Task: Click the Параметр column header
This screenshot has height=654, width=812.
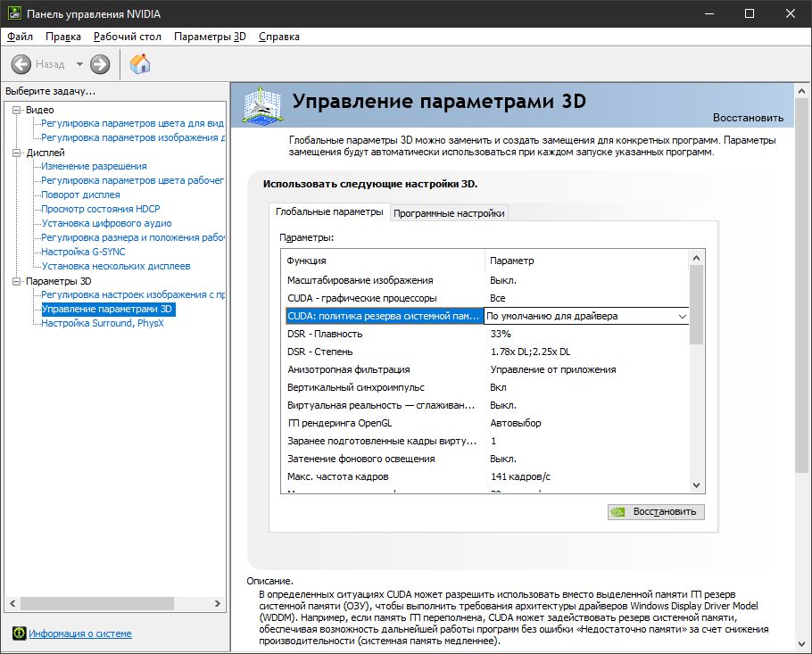Action: click(587, 261)
